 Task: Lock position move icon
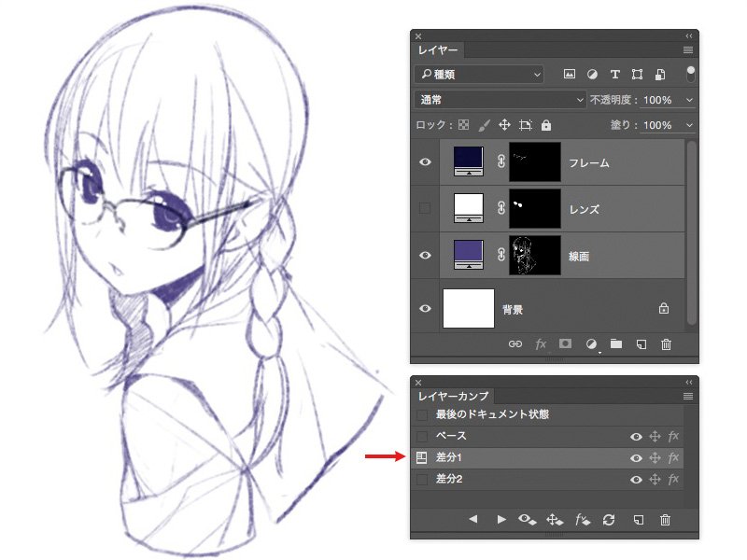pos(504,125)
